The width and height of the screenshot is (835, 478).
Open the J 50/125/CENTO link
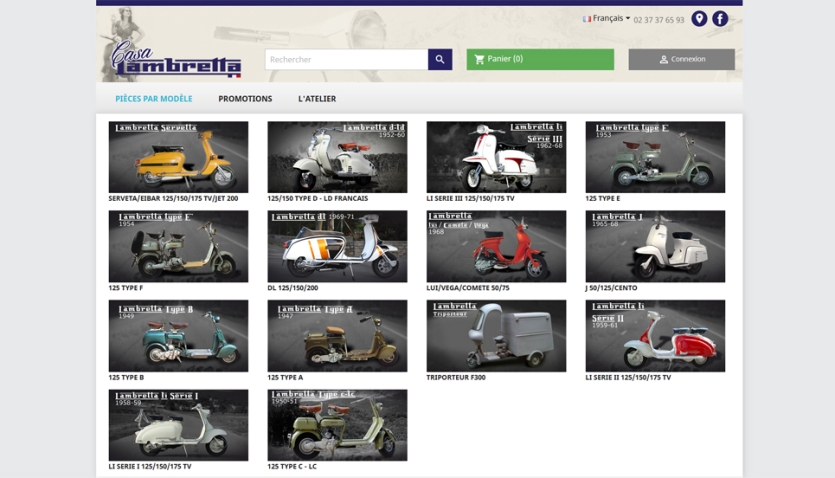611,287
